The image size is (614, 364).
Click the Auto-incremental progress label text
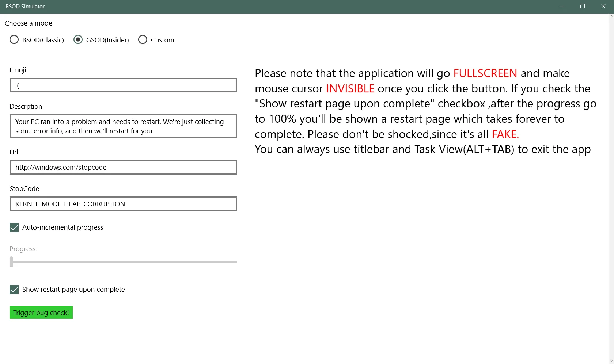coord(63,227)
